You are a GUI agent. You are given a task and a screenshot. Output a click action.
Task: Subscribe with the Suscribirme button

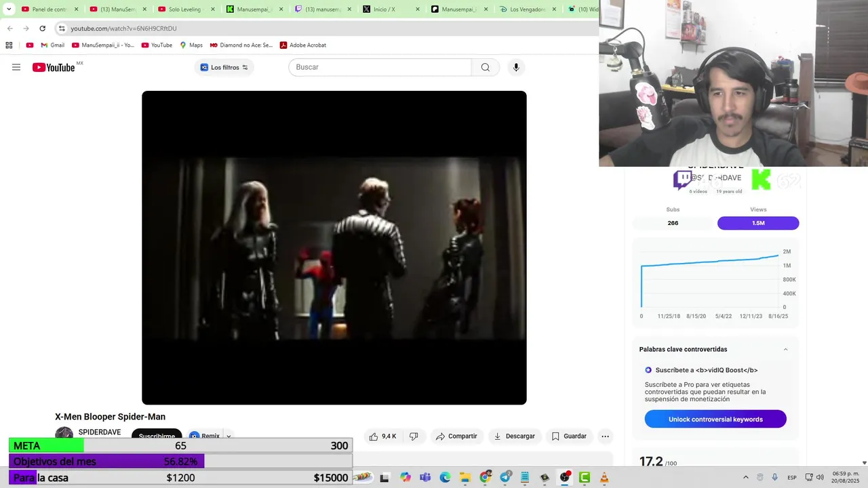[x=157, y=436]
